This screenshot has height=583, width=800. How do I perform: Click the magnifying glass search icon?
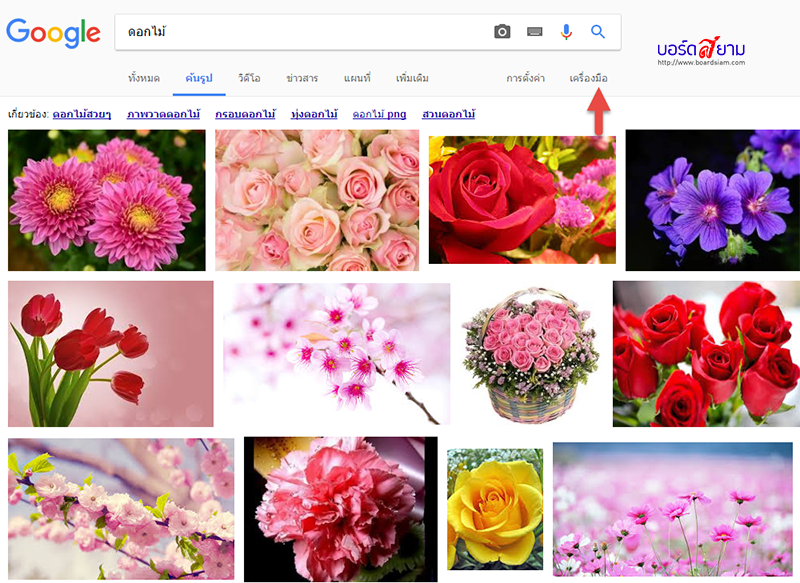[x=598, y=31]
